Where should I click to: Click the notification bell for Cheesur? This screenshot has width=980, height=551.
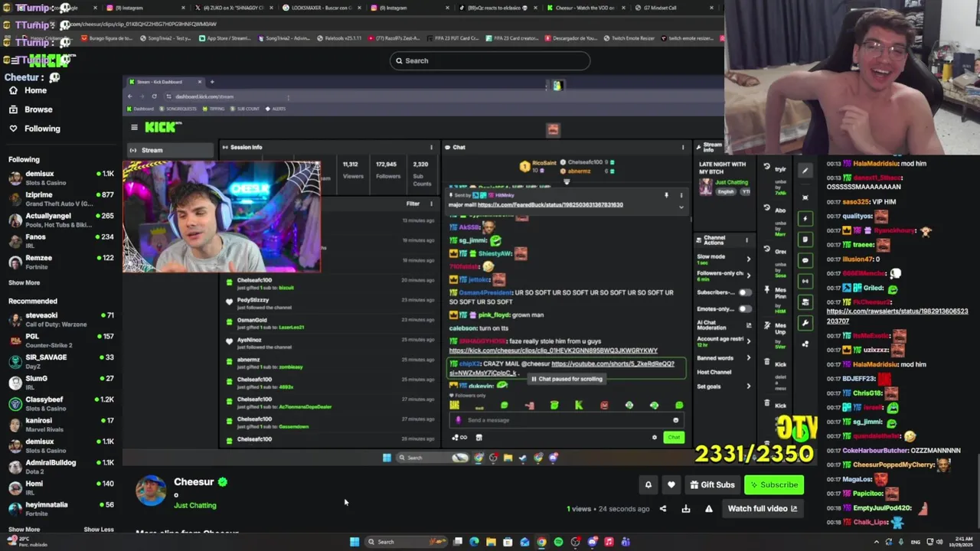648,484
